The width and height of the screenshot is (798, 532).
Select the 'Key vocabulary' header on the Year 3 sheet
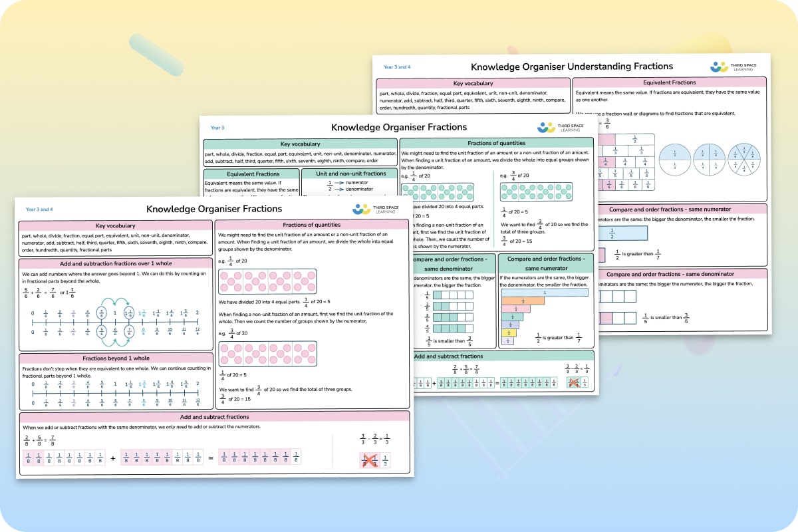(x=301, y=144)
